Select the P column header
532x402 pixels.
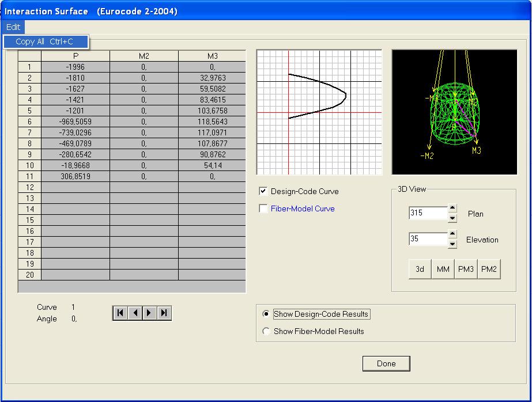pos(76,56)
